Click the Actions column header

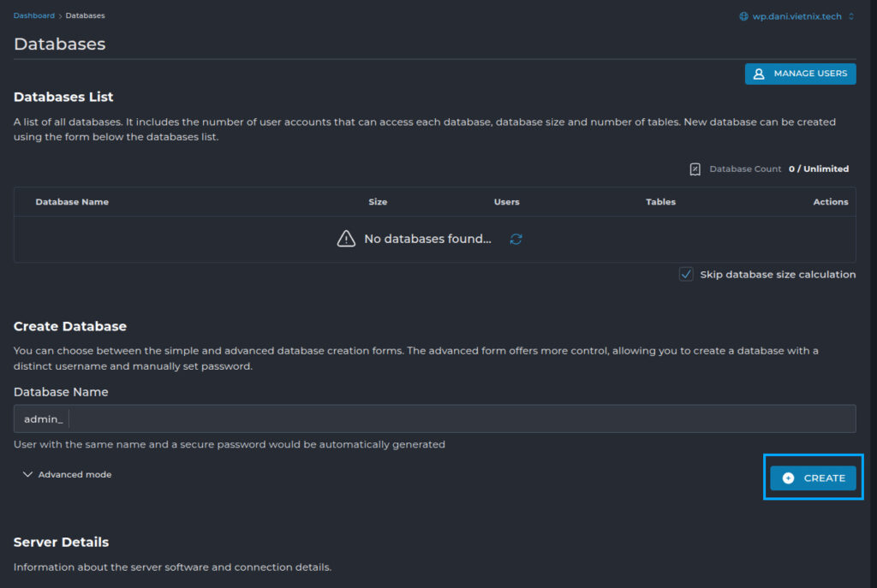pyautogui.click(x=831, y=202)
